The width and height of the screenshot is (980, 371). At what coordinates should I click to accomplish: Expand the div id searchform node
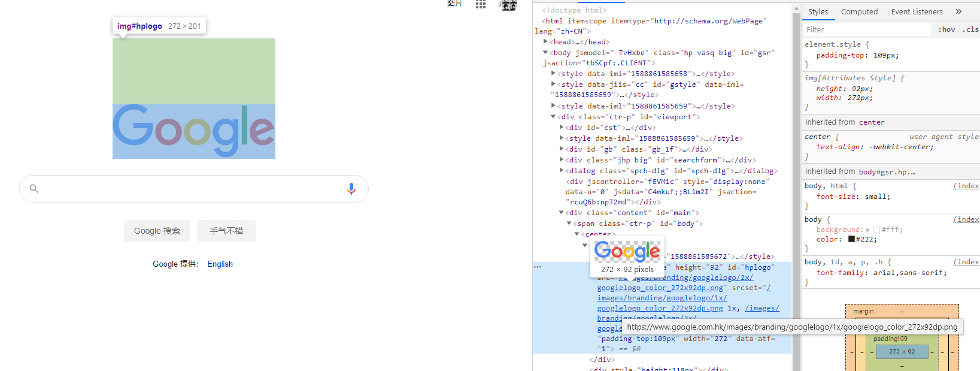(562, 159)
